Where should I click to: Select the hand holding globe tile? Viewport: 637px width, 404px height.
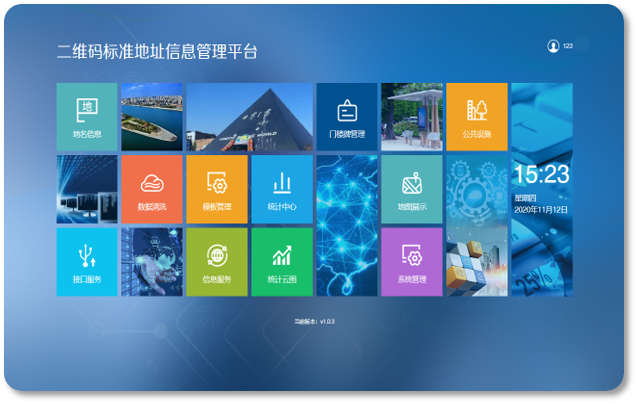coord(152,262)
